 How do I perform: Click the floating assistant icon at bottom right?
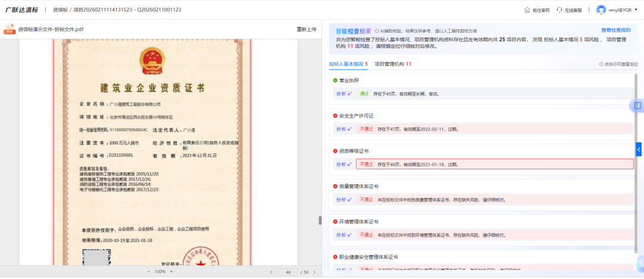640,264
